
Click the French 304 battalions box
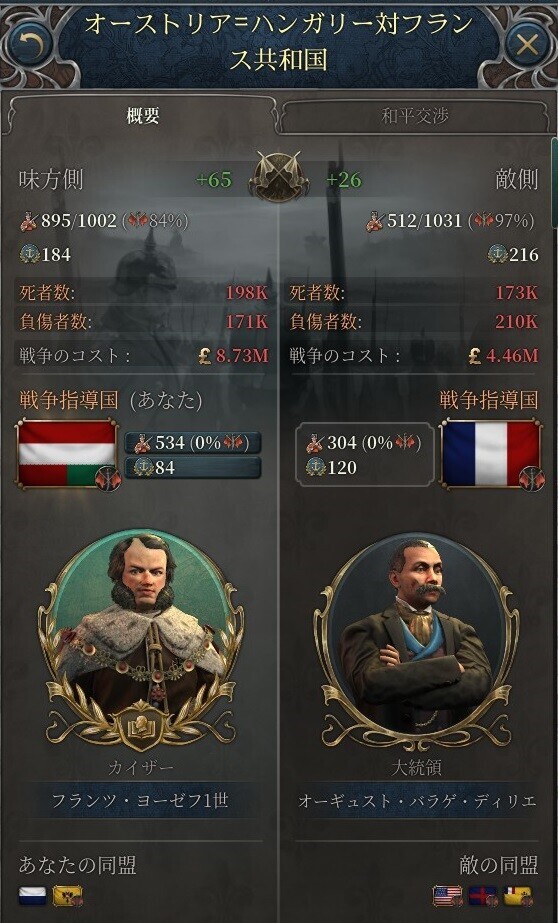[364, 454]
